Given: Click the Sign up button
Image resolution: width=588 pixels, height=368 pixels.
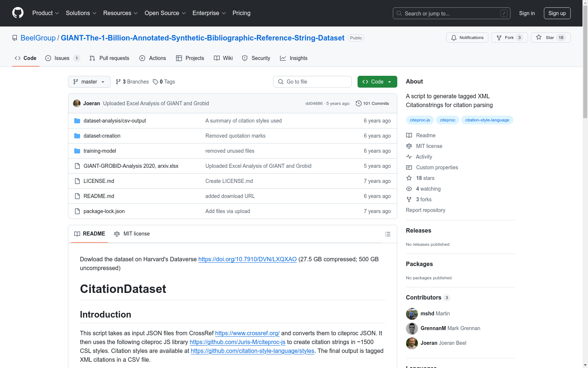Looking at the screenshot, I should (x=557, y=13).
